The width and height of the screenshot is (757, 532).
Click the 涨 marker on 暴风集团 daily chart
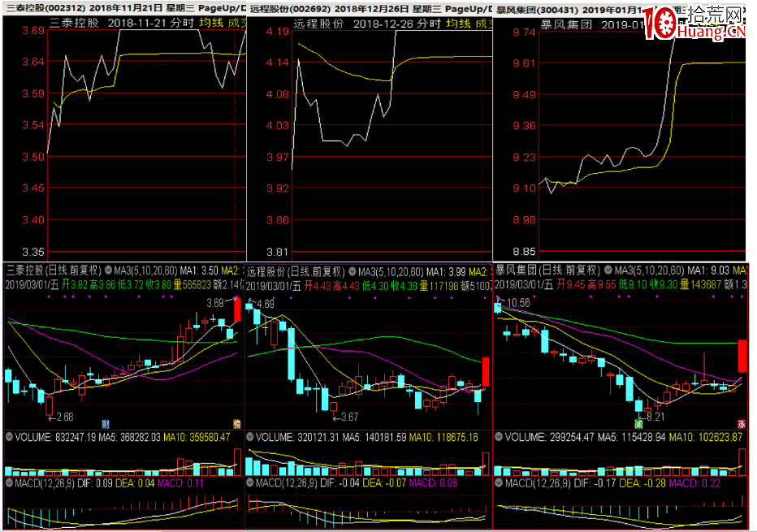pos(742,424)
